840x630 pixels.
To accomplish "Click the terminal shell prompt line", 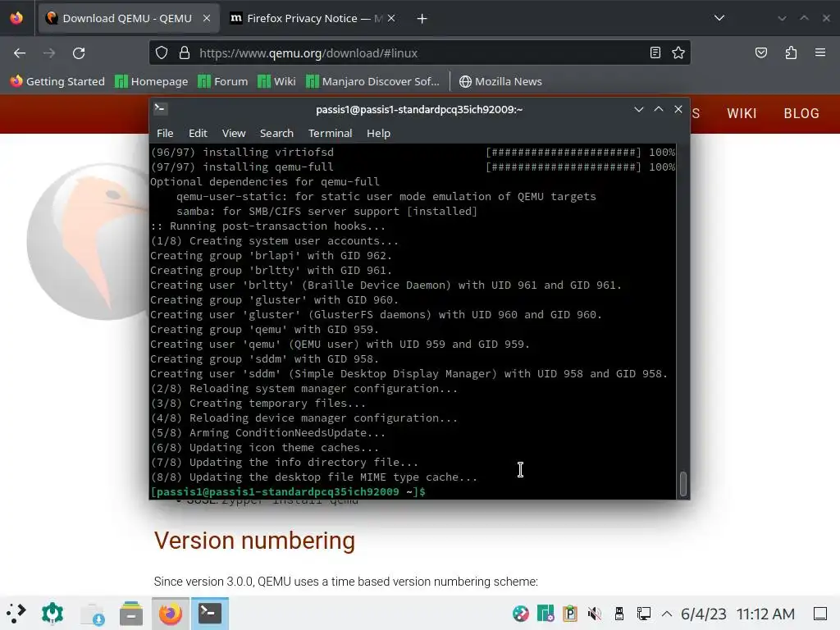I will tap(288, 491).
